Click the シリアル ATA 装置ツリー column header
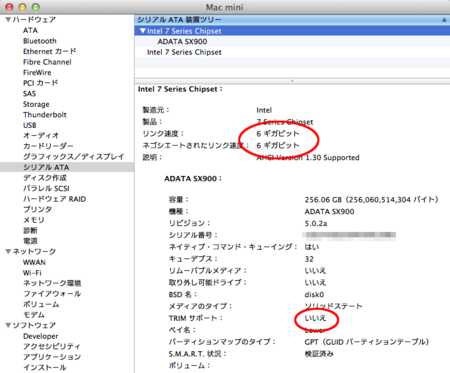The height and width of the screenshot is (373, 450). click(x=292, y=20)
